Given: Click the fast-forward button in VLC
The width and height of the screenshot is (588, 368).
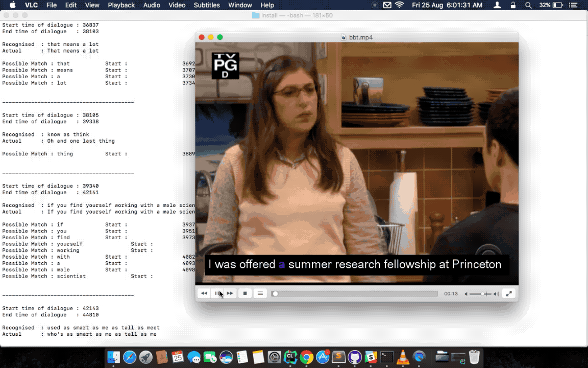Looking at the screenshot, I should pos(230,293).
